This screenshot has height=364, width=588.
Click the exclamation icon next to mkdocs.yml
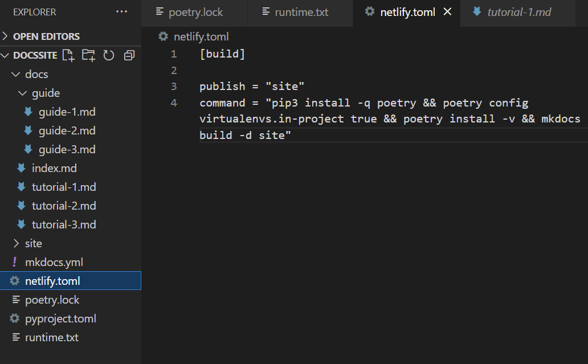pos(15,261)
